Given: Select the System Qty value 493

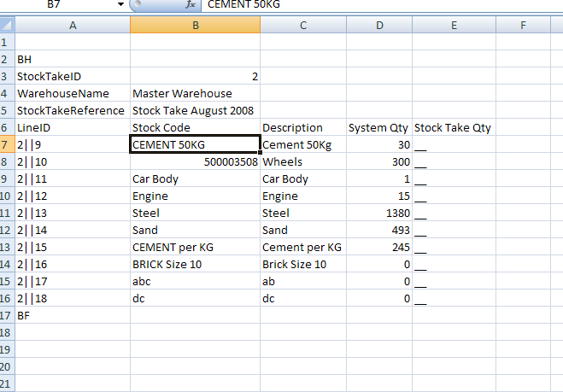Looking at the screenshot, I should click(x=378, y=231).
